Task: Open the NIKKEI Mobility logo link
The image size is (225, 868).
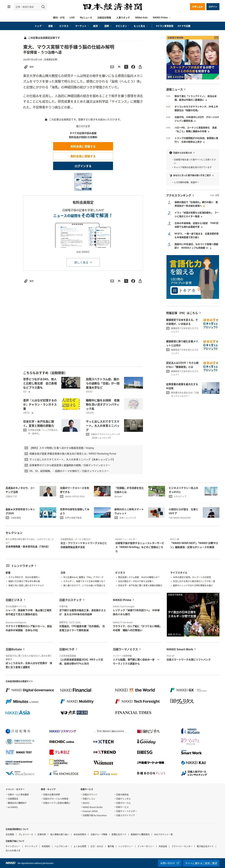Action: pos(77,701)
